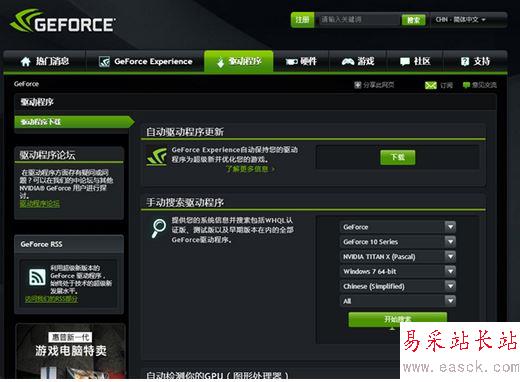Screen dimensions: 520x382
Task: Click the download arrow icon on drivers tab
Action: [x=220, y=62]
